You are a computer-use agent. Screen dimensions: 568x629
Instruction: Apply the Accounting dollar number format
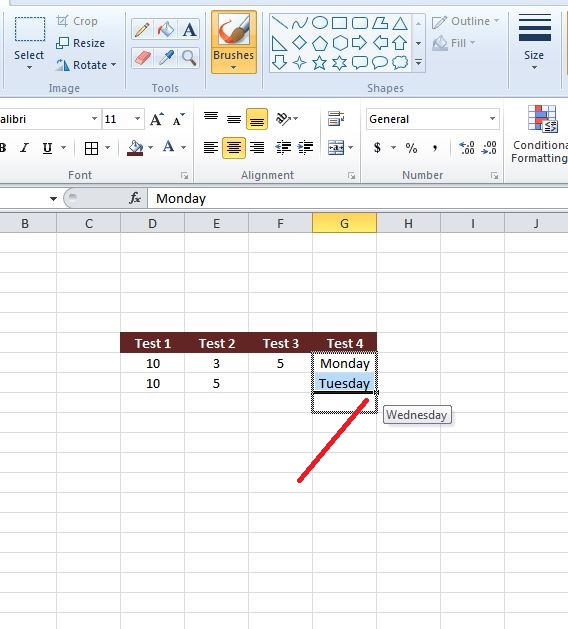coord(377,148)
